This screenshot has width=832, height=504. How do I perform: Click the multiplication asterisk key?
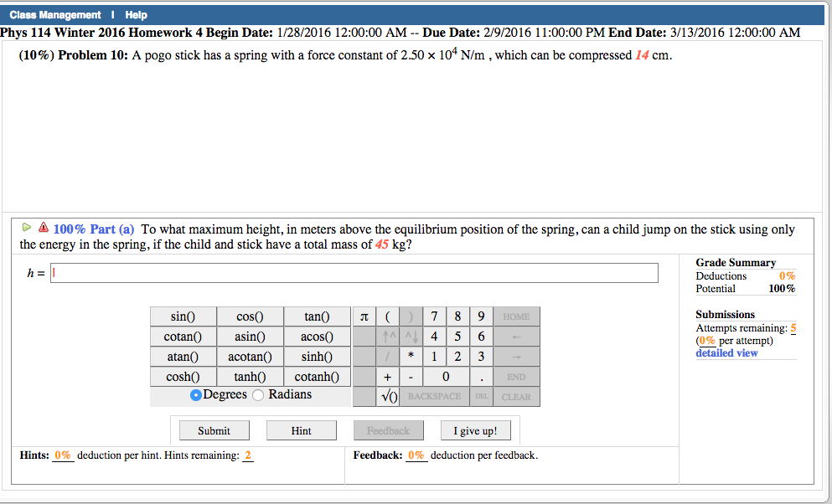click(411, 357)
